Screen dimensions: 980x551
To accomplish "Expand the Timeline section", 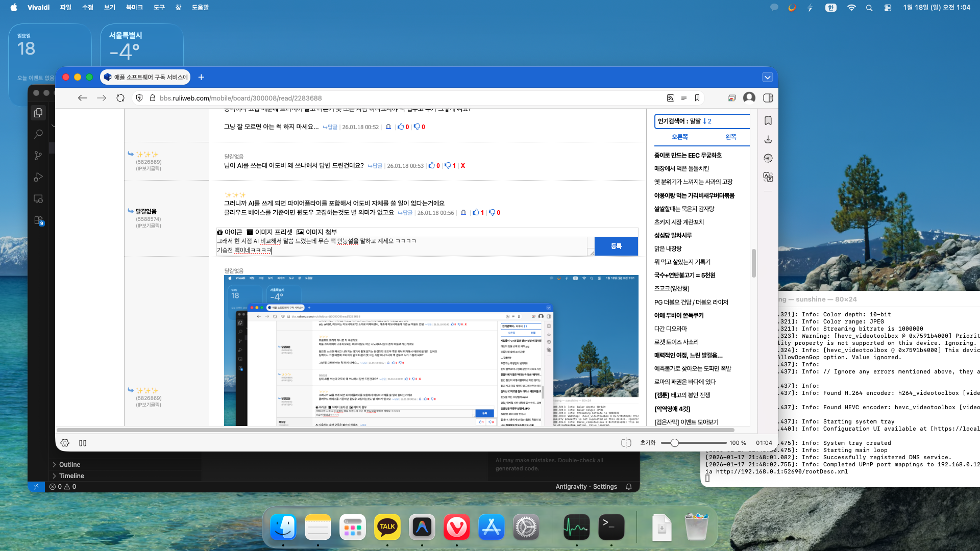I will (71, 475).
